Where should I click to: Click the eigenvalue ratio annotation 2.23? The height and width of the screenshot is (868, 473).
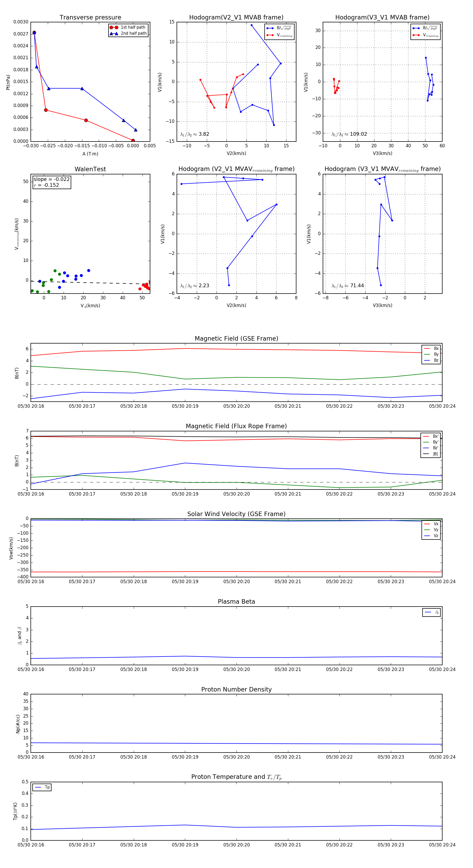194,286
